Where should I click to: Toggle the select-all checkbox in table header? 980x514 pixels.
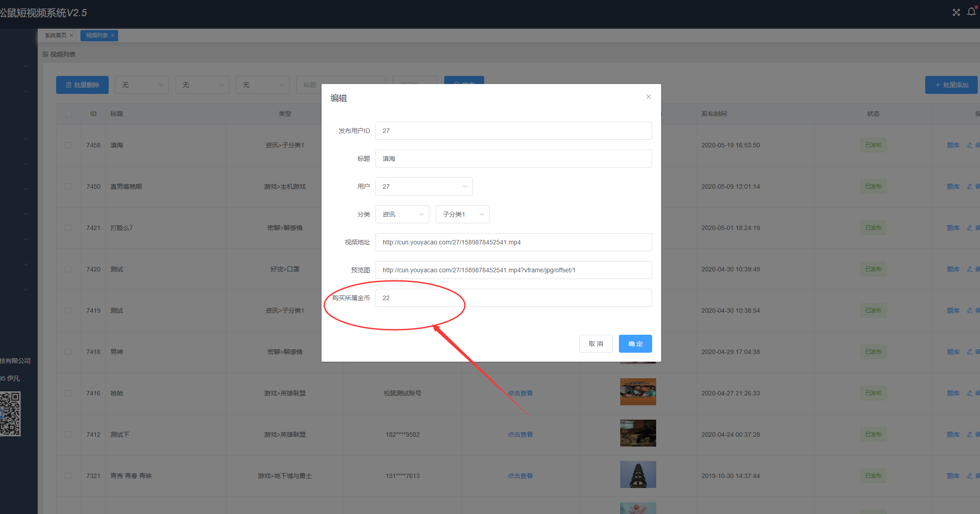click(69, 114)
